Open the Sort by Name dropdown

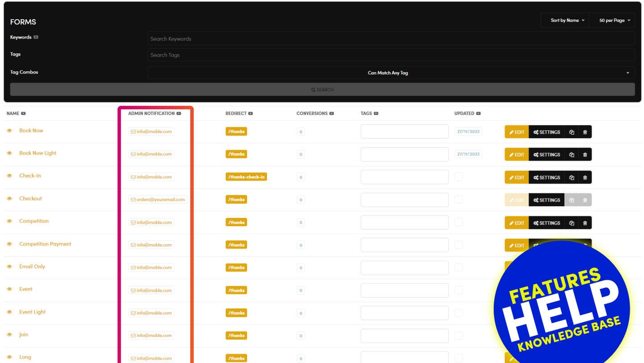(x=567, y=20)
